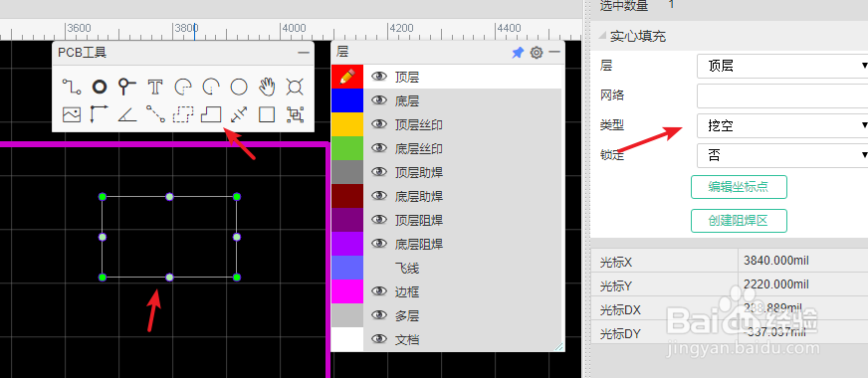
Task: Collapse the 实心填充 section
Action: [602, 37]
